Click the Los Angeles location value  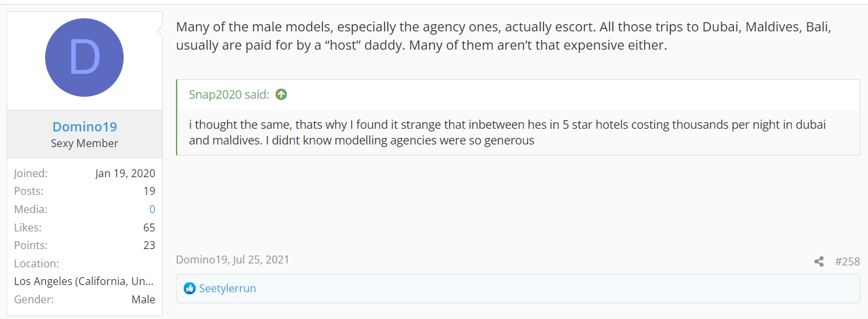[84, 281]
